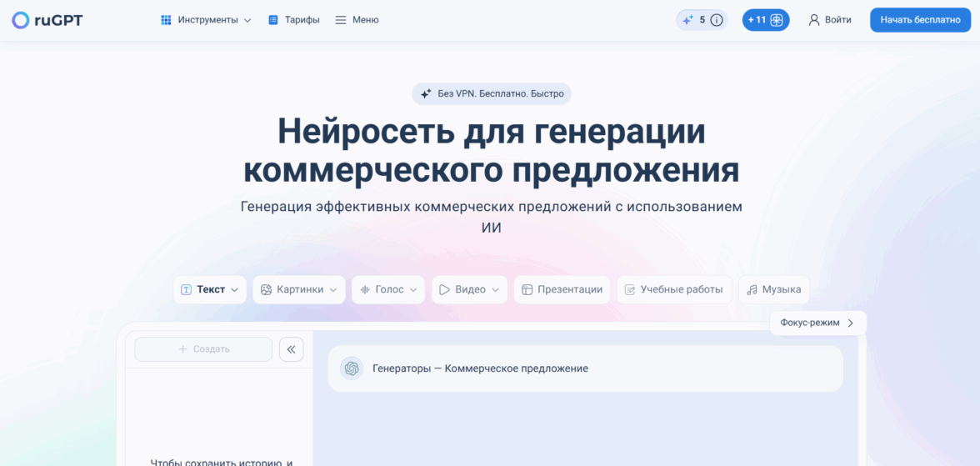Image resolution: width=980 pixels, height=466 pixels.
Task: Select the Учебные работы tab
Action: [674, 289]
